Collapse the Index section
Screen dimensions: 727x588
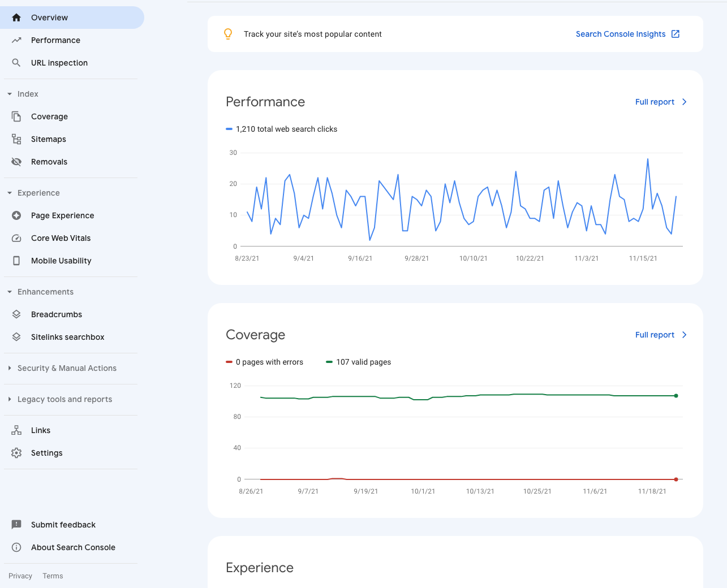click(10, 94)
